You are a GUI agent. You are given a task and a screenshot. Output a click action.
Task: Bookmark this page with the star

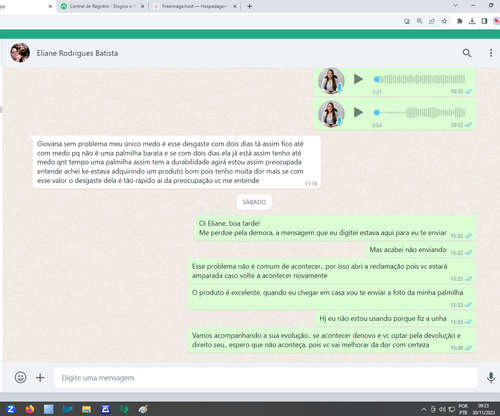click(444, 21)
